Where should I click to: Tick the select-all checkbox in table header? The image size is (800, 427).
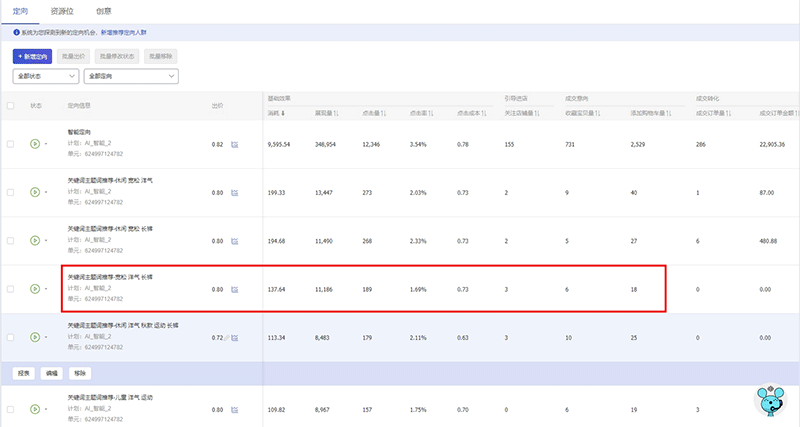point(11,105)
